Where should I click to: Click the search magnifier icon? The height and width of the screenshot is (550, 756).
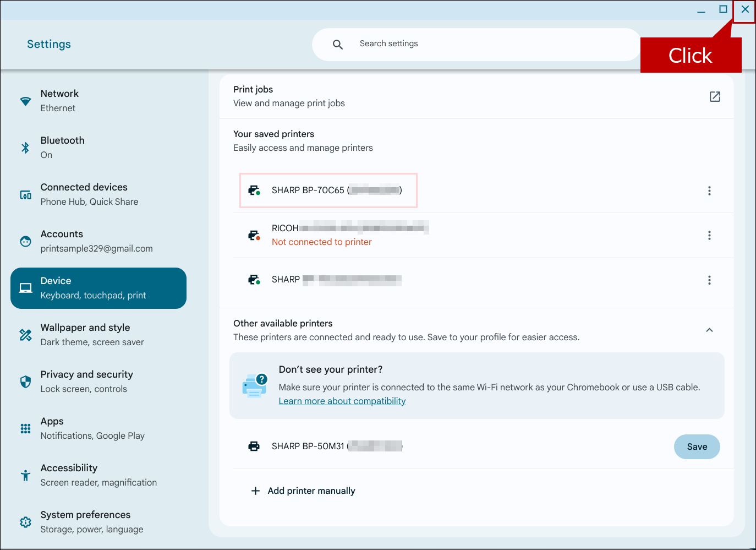[338, 44]
